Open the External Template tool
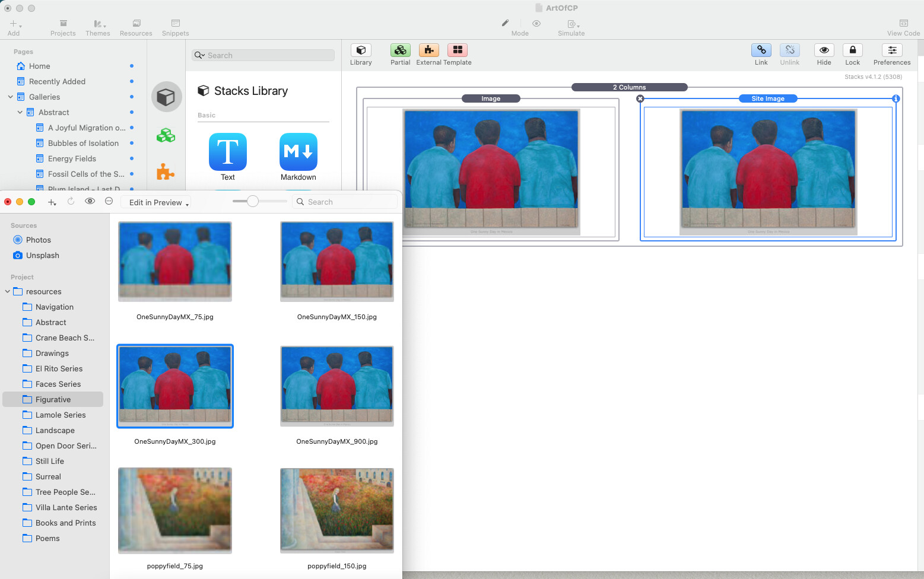 click(x=428, y=50)
